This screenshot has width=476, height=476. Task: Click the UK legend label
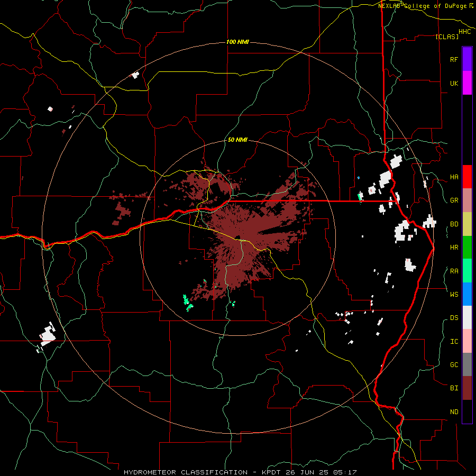[x=454, y=83]
